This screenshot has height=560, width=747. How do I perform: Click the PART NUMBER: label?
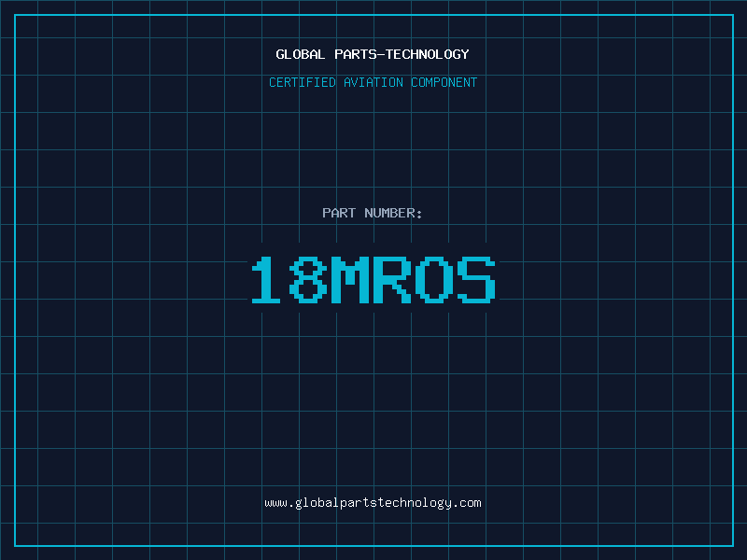[x=373, y=213]
